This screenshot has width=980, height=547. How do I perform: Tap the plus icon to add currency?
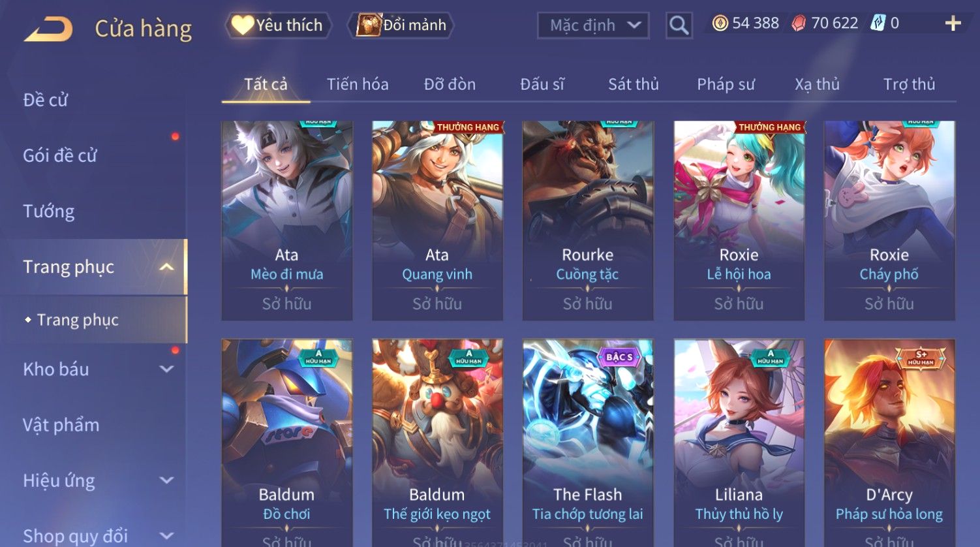(x=953, y=23)
